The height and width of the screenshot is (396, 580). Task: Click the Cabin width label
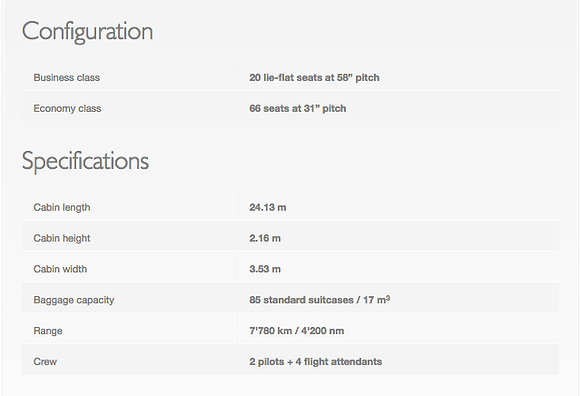[x=60, y=269]
